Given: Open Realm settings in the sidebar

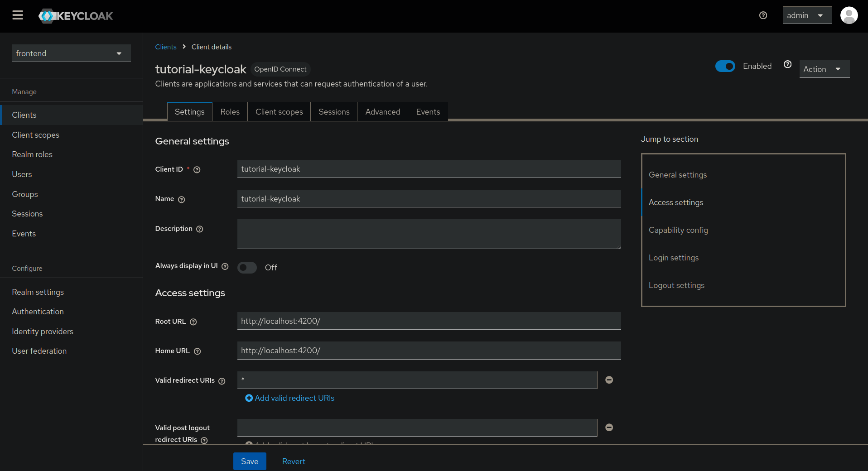Looking at the screenshot, I should pos(71,292).
